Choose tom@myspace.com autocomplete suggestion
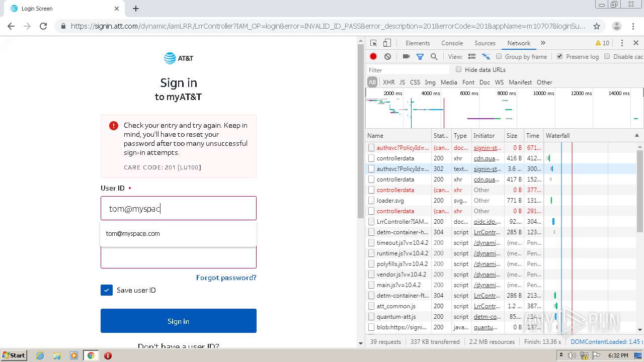Screen dimensions: 644x362 pos(179,234)
